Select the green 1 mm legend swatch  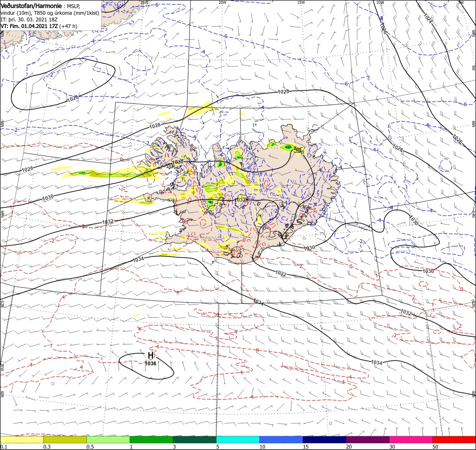151,440
